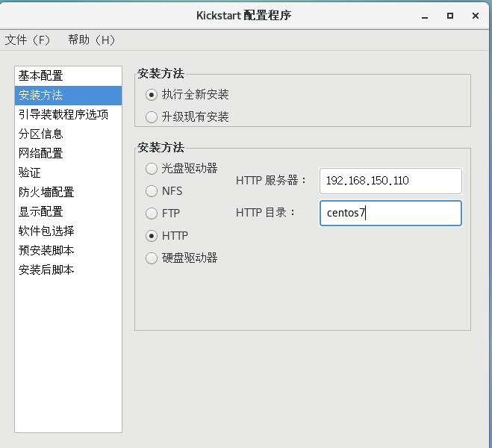Viewport: 492px width, 448px height.
Task: Open the 文件 (F) menu
Action: pyautogui.click(x=28, y=40)
